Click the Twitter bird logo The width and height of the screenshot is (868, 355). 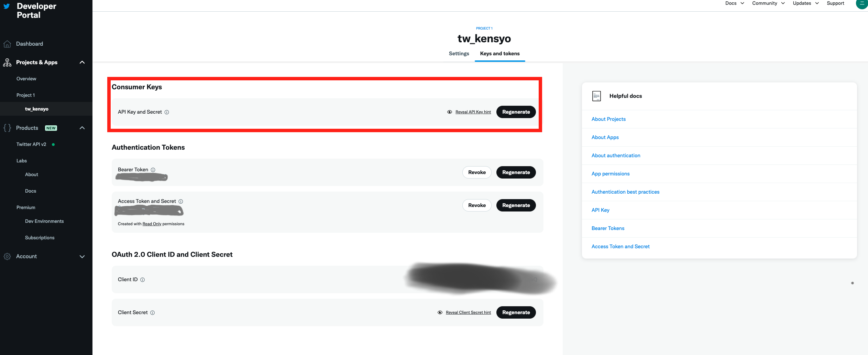(x=7, y=6)
